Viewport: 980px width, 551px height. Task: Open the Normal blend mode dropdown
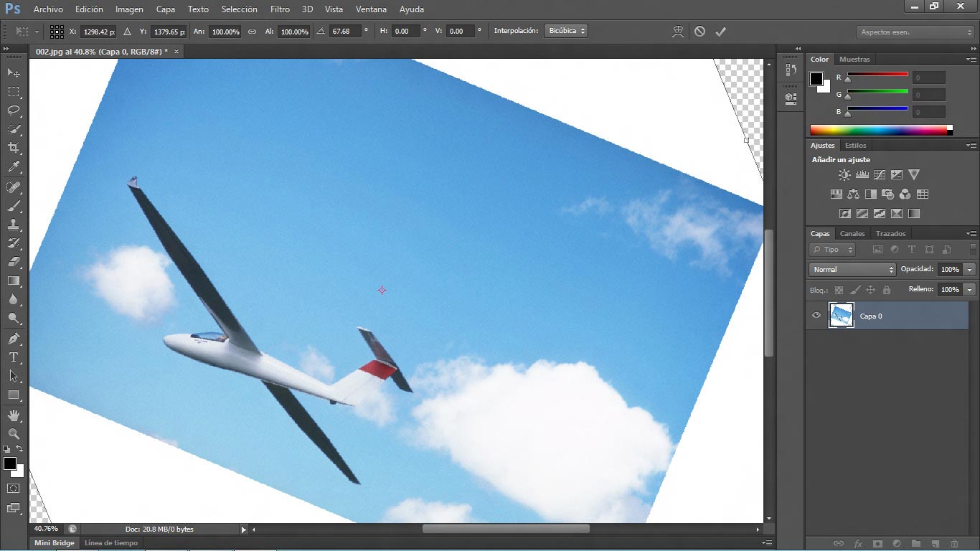[852, 269]
